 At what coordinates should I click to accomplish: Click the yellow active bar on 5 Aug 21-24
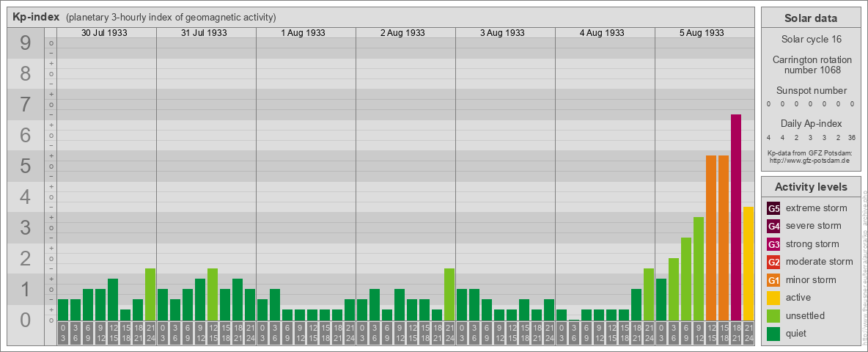pos(749,263)
